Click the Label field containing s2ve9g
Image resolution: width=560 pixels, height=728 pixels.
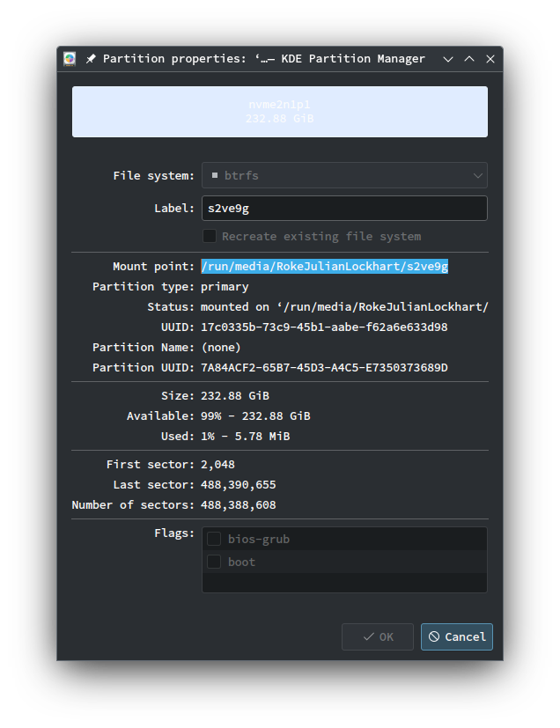click(x=344, y=208)
